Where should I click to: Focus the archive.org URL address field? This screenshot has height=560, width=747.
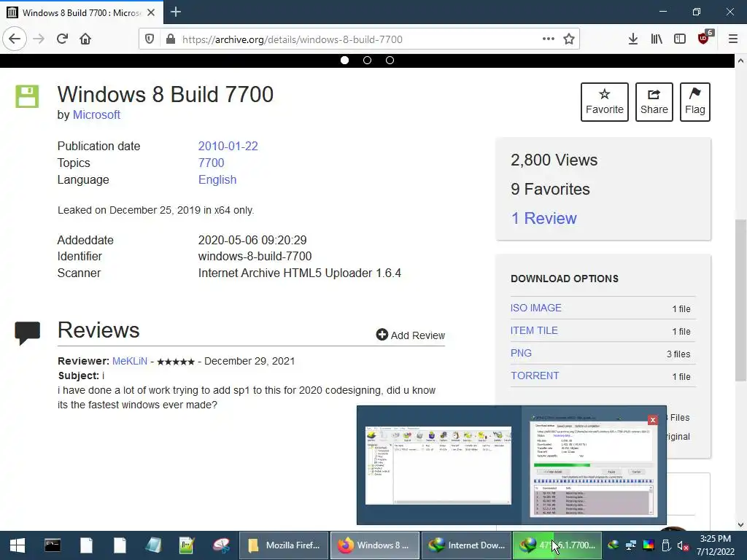point(359,39)
